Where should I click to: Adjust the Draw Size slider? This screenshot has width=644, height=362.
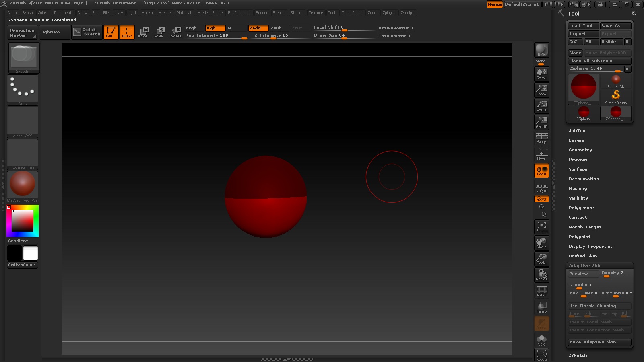coord(344,38)
